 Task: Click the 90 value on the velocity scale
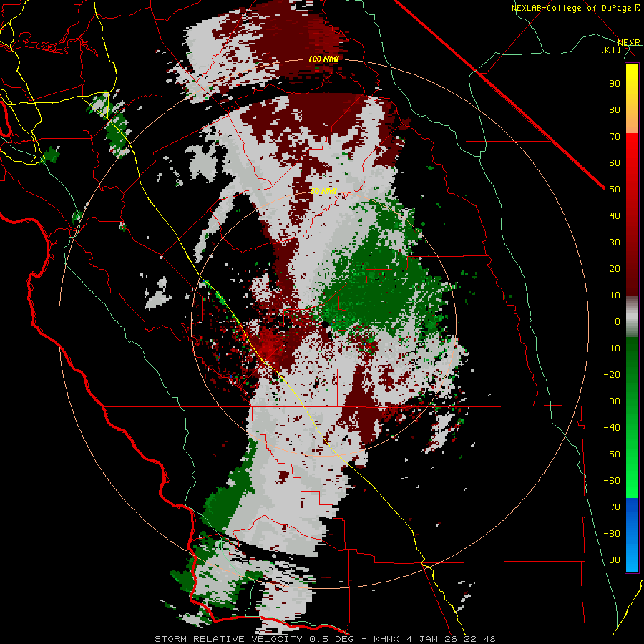point(615,84)
